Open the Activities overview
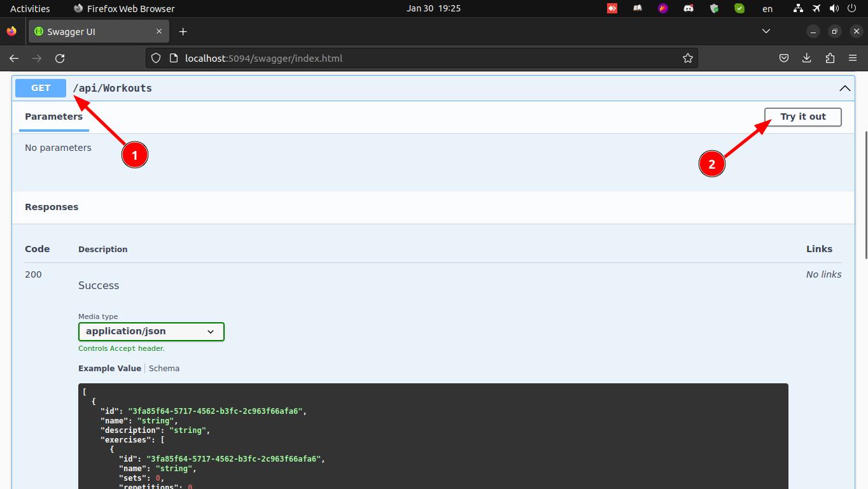The width and height of the screenshot is (868, 489). (x=30, y=8)
